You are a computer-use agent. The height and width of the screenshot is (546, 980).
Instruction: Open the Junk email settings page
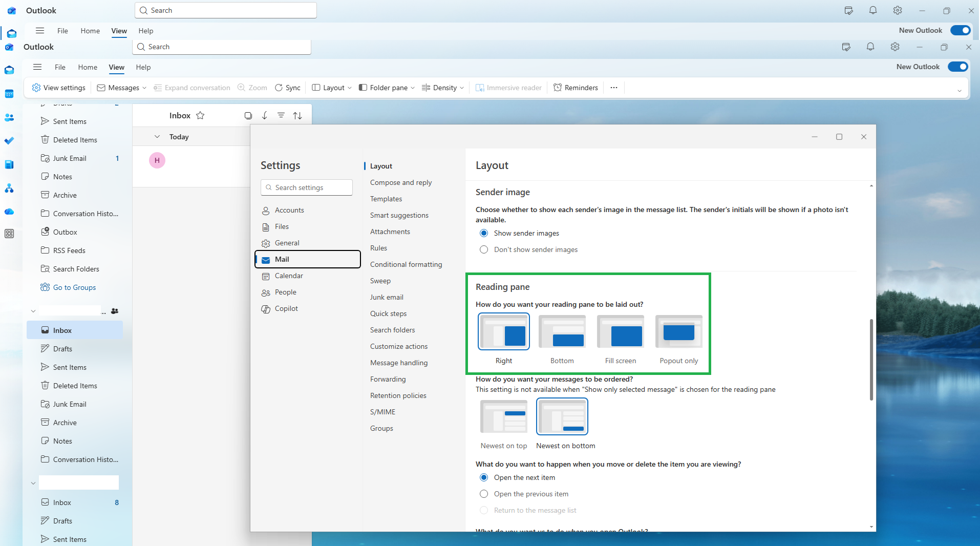coord(387,297)
